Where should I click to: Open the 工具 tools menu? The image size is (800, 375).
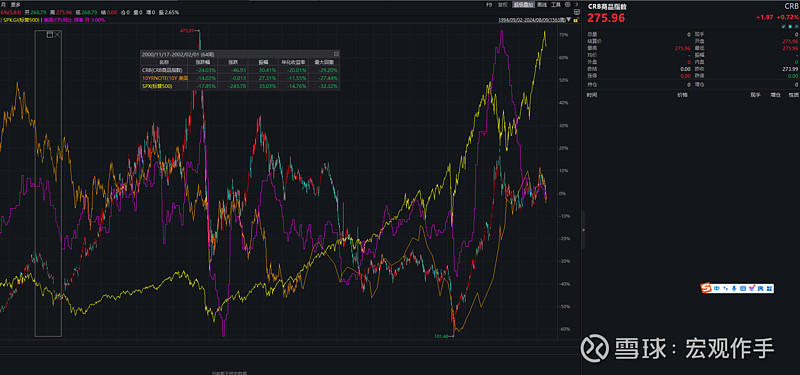pos(556,5)
